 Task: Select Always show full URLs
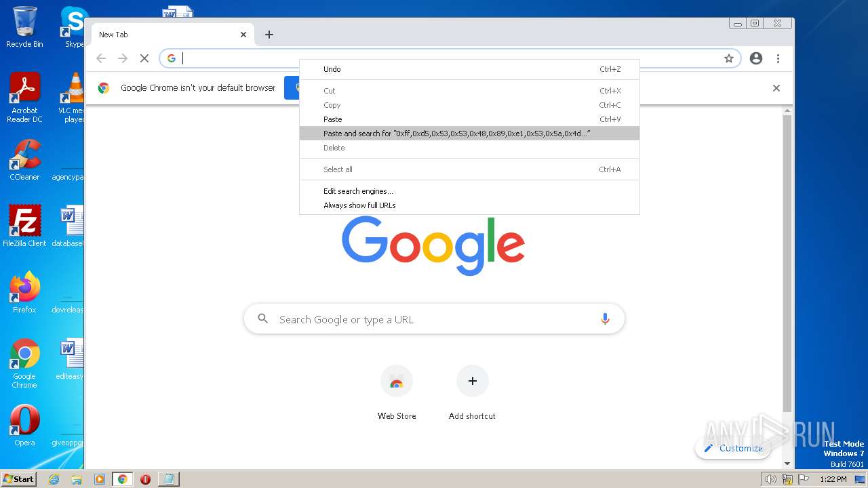click(x=469, y=205)
